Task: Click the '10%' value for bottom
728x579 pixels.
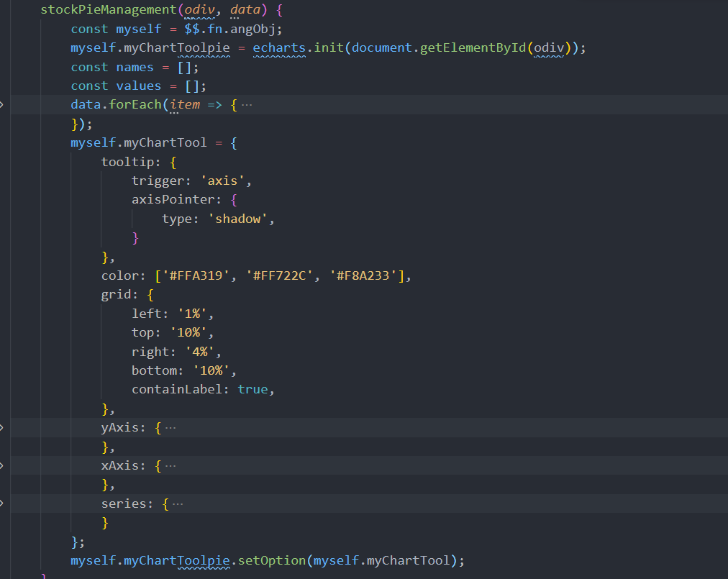Action: (211, 370)
